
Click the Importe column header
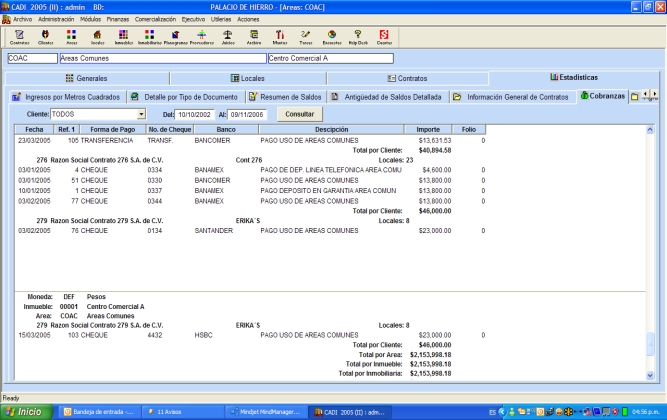[x=429, y=130]
